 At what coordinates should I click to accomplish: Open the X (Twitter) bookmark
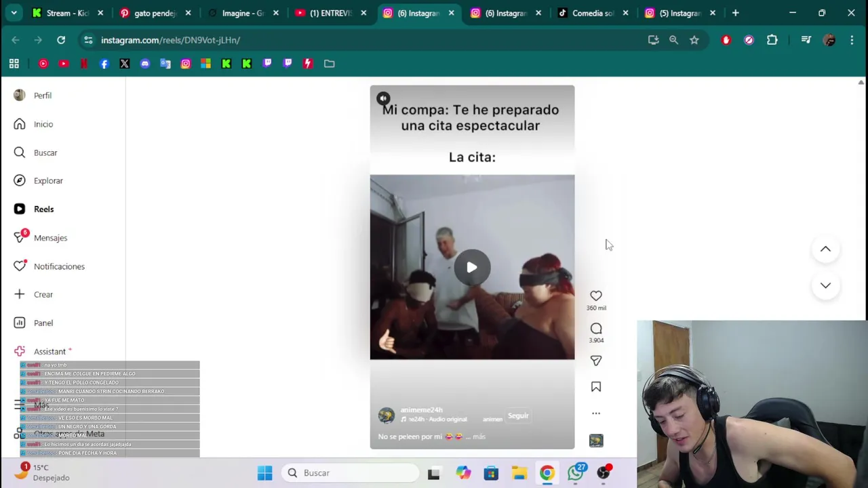[125, 64]
